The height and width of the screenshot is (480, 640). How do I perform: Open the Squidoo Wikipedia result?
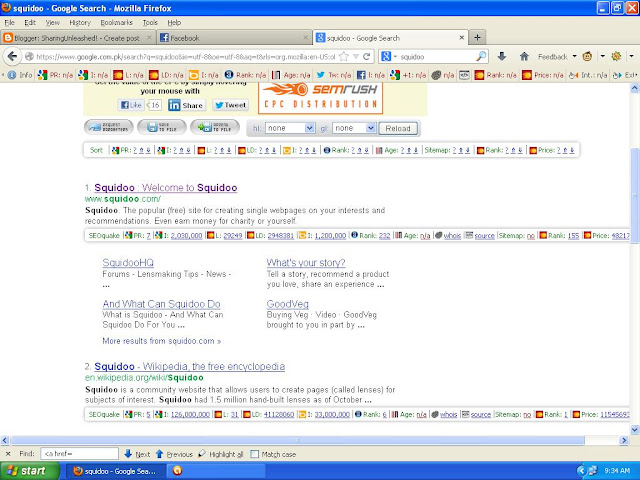coord(189,366)
